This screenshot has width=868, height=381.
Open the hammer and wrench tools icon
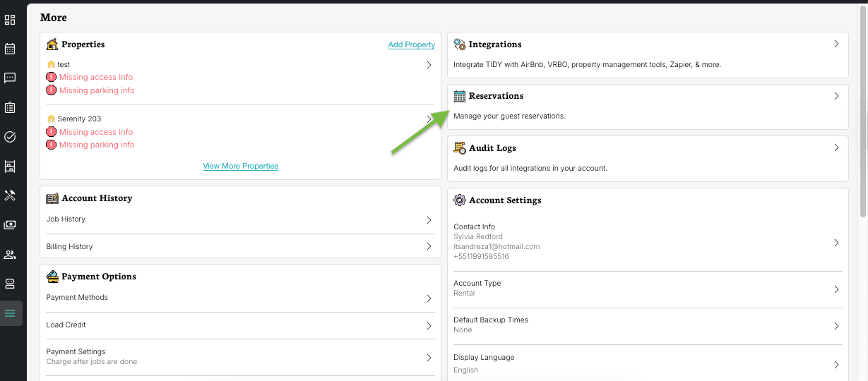coord(10,195)
